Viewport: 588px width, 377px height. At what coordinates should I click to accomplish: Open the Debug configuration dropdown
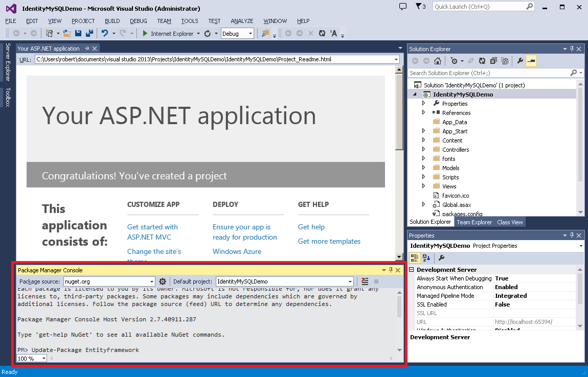tap(252, 33)
